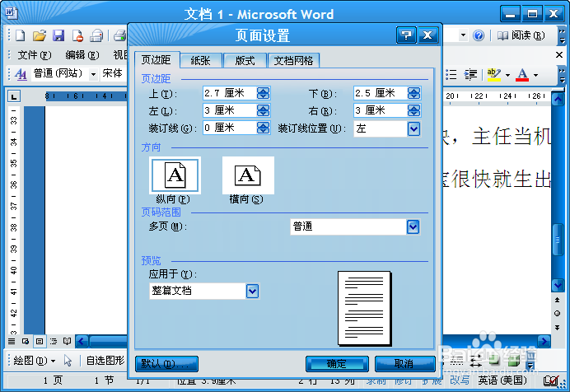This screenshot has height=392, width=570.
Task: Open the Reading layout (阅读) button
Action: 521,35
